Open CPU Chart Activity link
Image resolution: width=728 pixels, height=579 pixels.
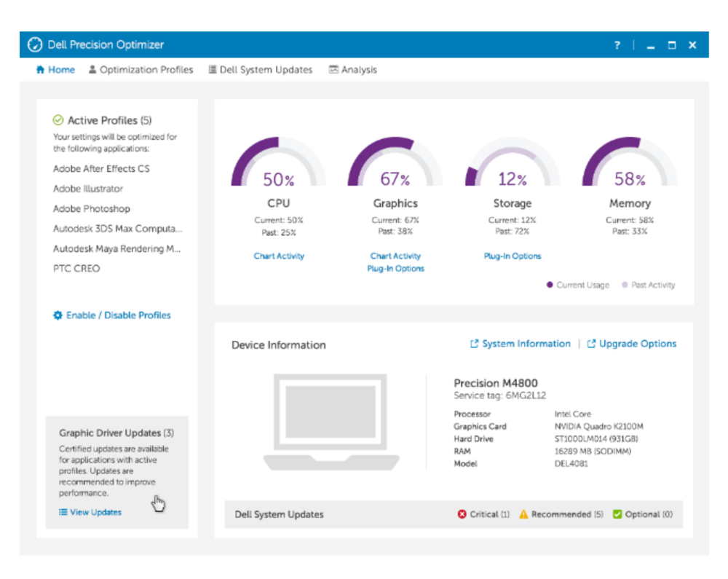[x=279, y=256]
